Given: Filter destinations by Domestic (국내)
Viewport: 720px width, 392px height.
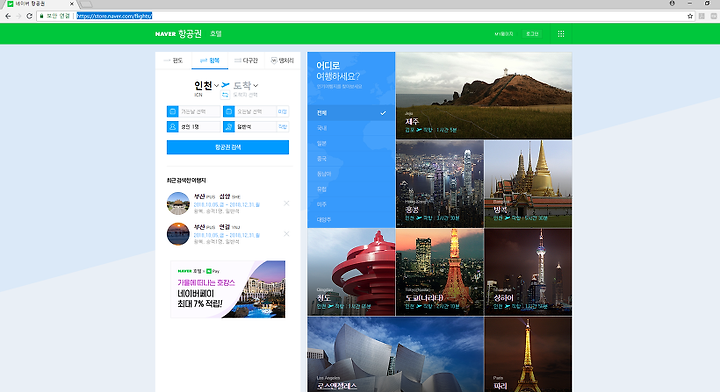Looking at the screenshot, I should click(351, 128).
